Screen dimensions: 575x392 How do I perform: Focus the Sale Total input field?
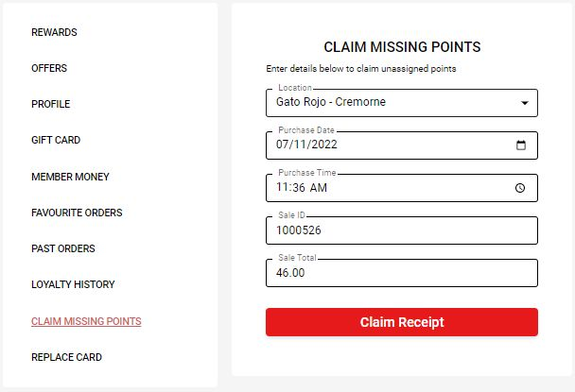pos(402,273)
